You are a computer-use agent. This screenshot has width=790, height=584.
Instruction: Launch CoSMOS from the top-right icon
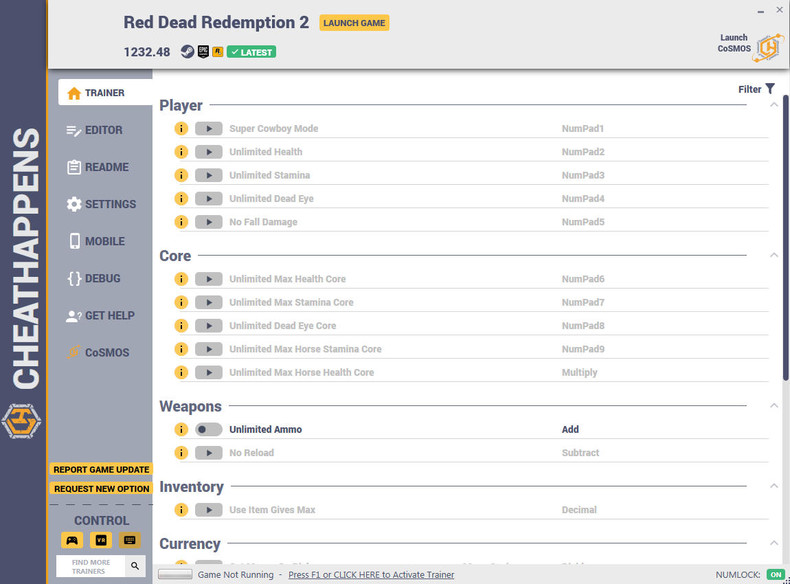[768, 48]
